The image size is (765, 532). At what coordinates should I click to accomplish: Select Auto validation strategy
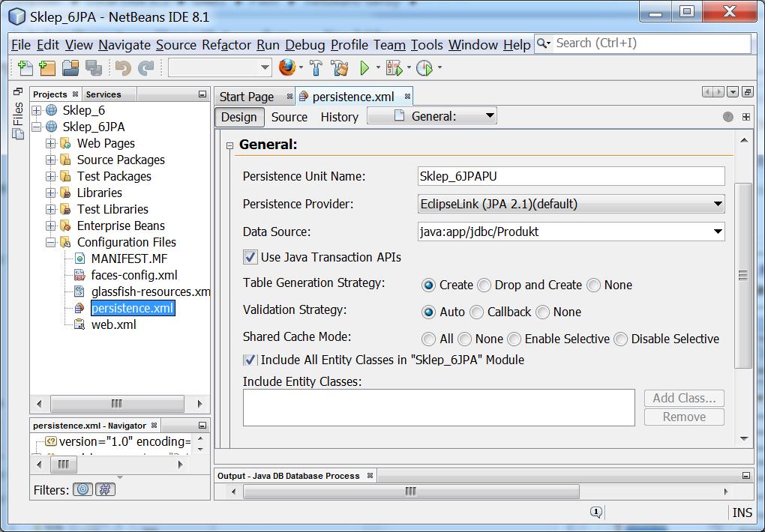(428, 312)
